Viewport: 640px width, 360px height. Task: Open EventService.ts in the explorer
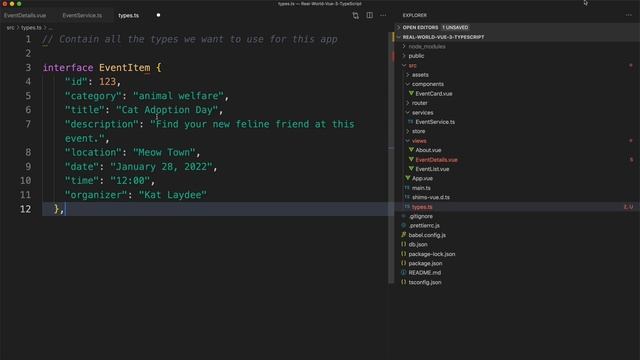[435, 122]
